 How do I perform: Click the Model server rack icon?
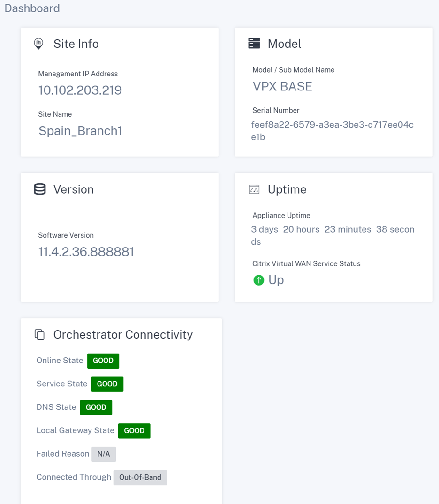254,44
